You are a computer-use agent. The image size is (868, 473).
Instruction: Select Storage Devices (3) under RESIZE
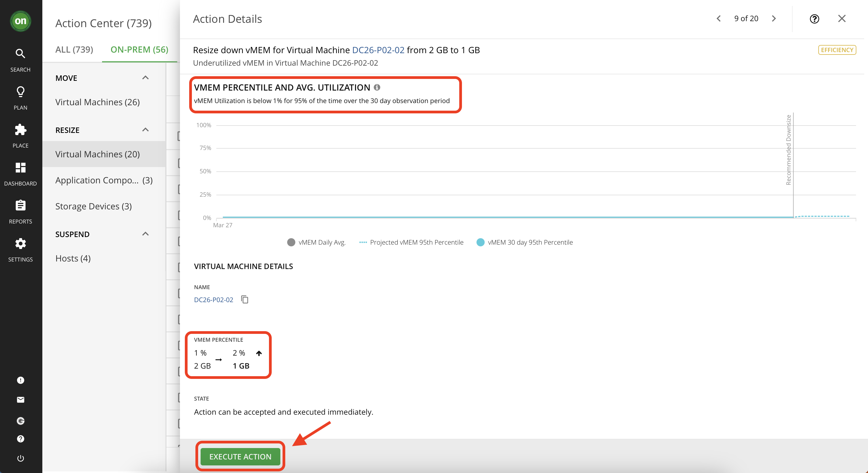93,206
